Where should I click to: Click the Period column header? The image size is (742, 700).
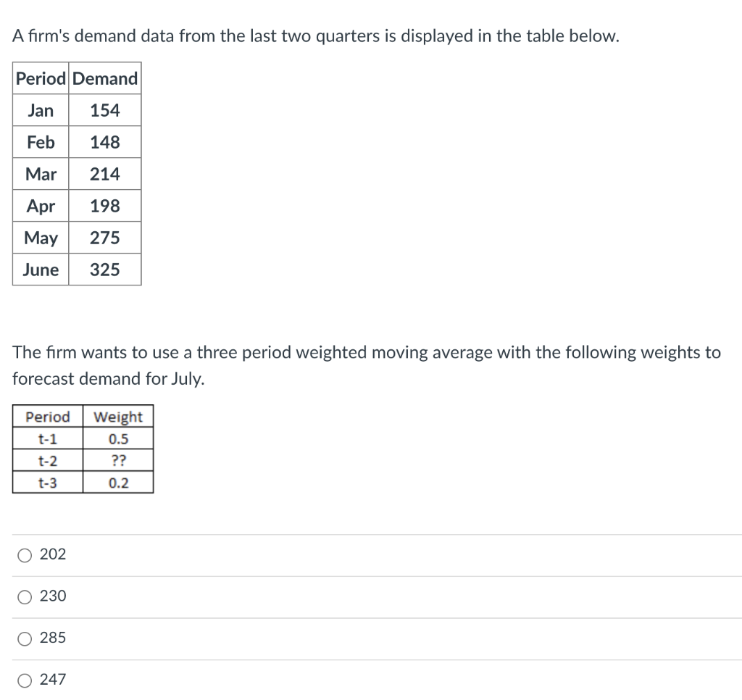coord(40,79)
